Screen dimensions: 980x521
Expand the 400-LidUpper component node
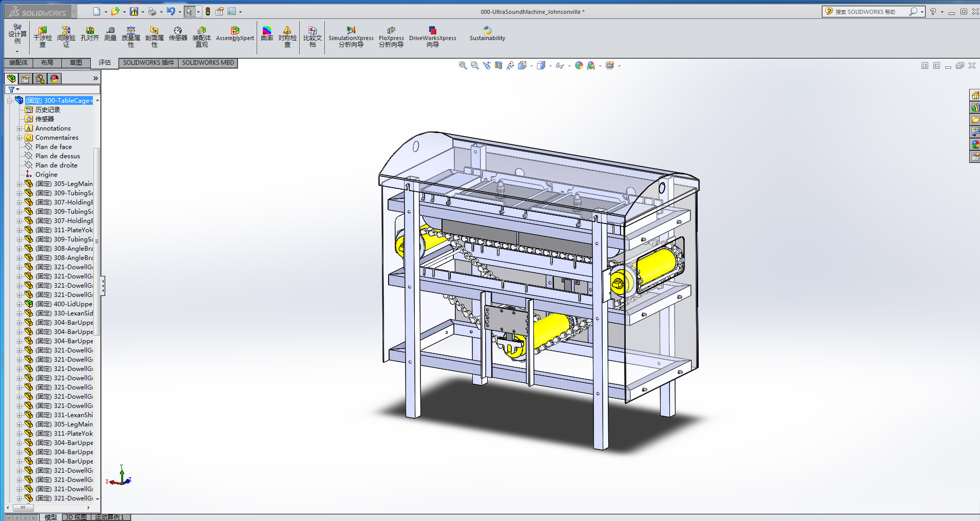[x=20, y=304]
